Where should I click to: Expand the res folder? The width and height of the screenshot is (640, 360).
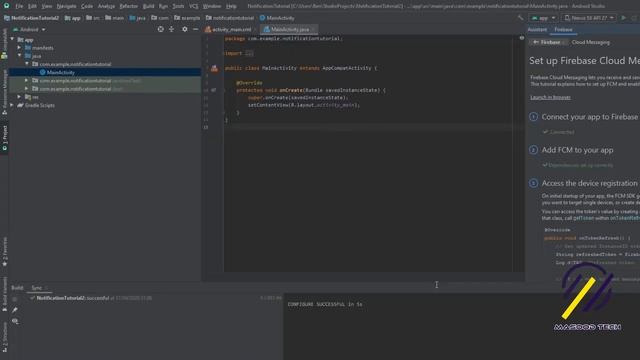coord(19,97)
